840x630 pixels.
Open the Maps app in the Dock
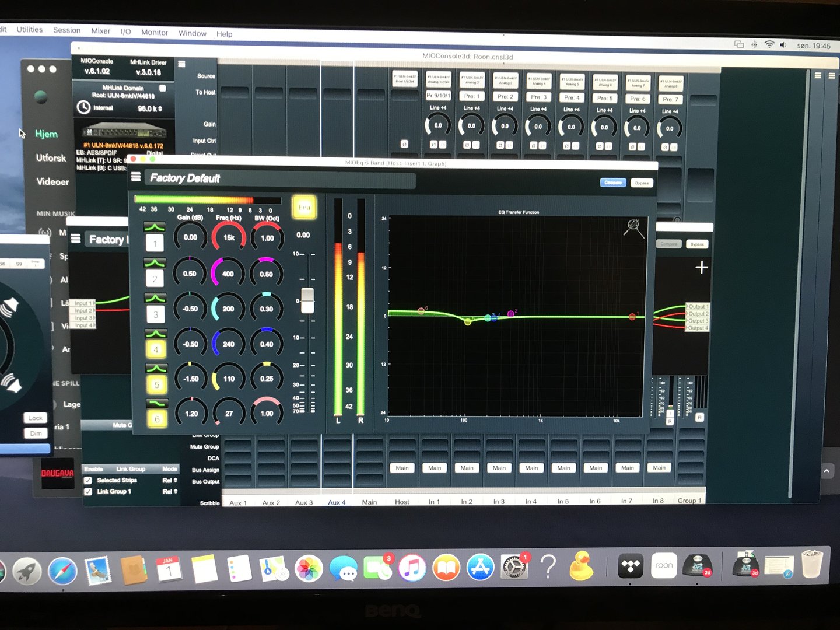(x=274, y=569)
